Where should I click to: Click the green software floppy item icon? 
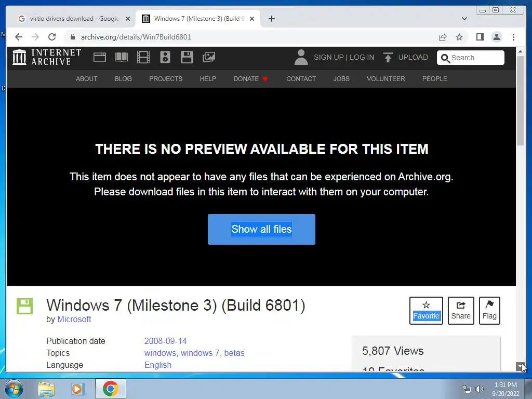25,306
